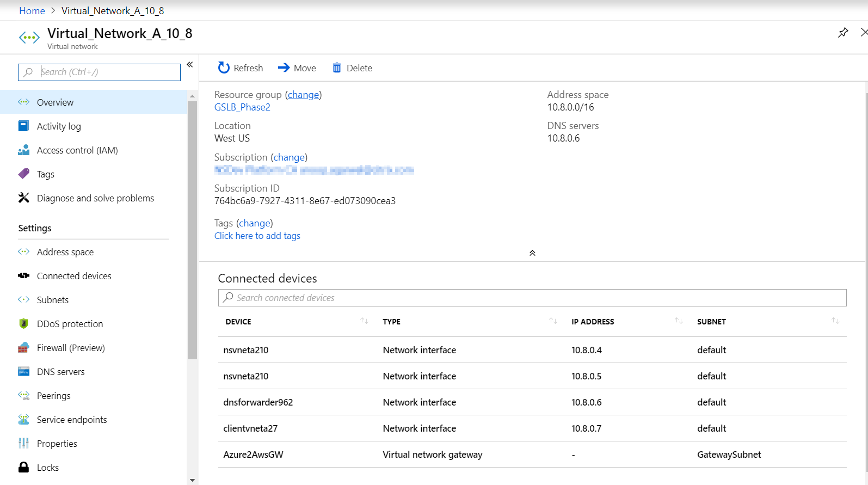This screenshot has width=868, height=485.
Task: Click the Locks padlock icon
Action: (23, 468)
